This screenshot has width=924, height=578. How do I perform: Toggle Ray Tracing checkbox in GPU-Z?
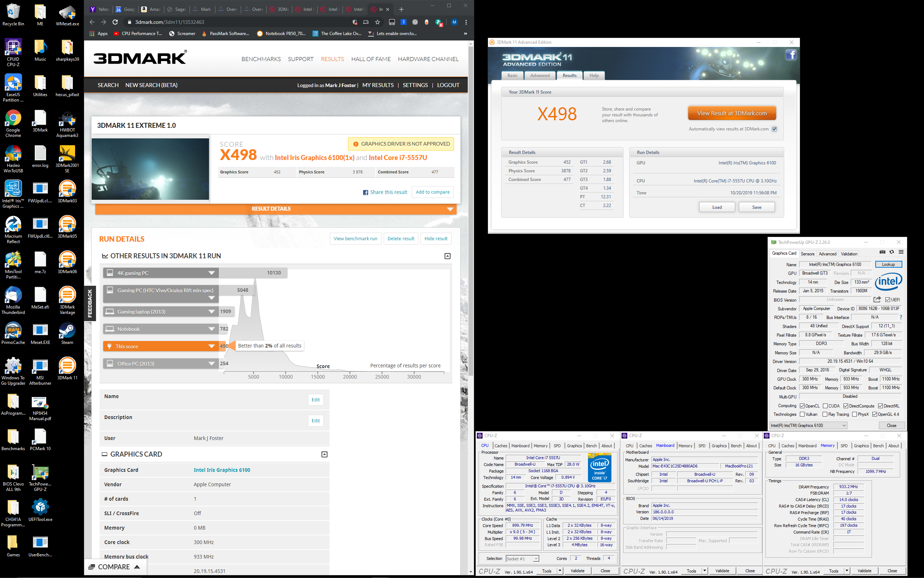click(x=825, y=414)
